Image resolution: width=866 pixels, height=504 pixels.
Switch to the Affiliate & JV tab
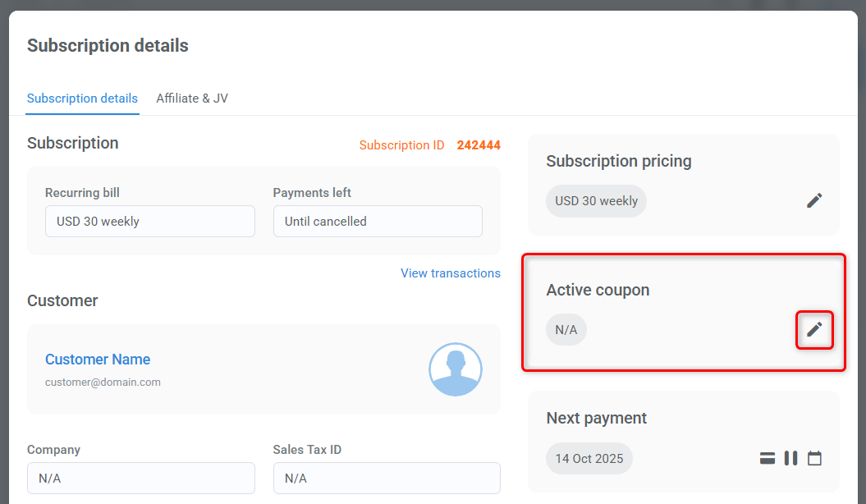(x=191, y=98)
